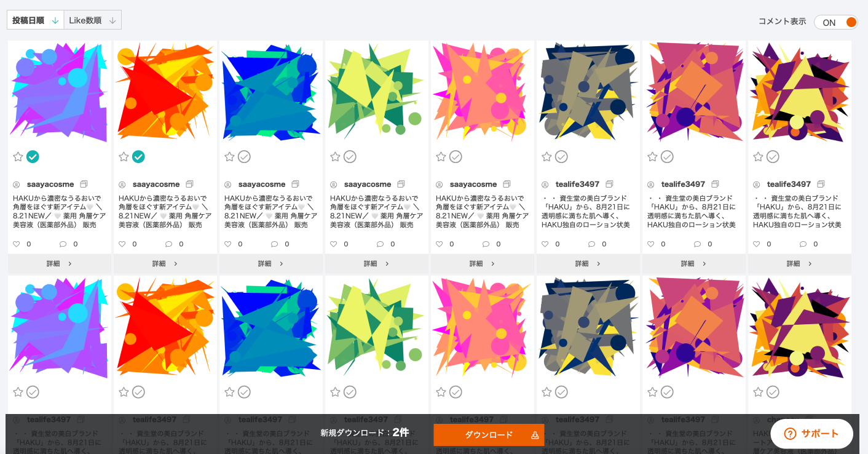Open 詳細 for the yellow triangle post
Viewport: 868px width, 454px height.
point(800,264)
